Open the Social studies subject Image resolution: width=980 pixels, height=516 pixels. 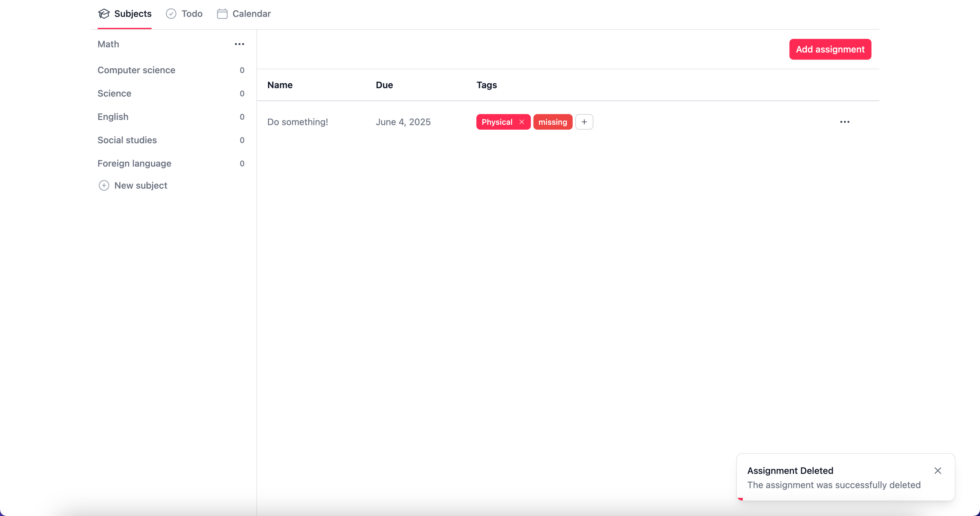127,140
